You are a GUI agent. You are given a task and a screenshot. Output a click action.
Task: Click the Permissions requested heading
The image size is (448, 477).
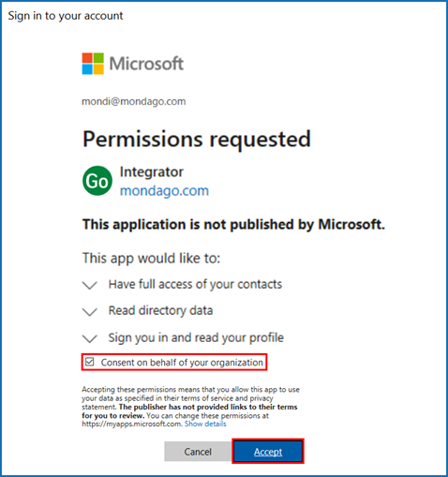point(197,139)
